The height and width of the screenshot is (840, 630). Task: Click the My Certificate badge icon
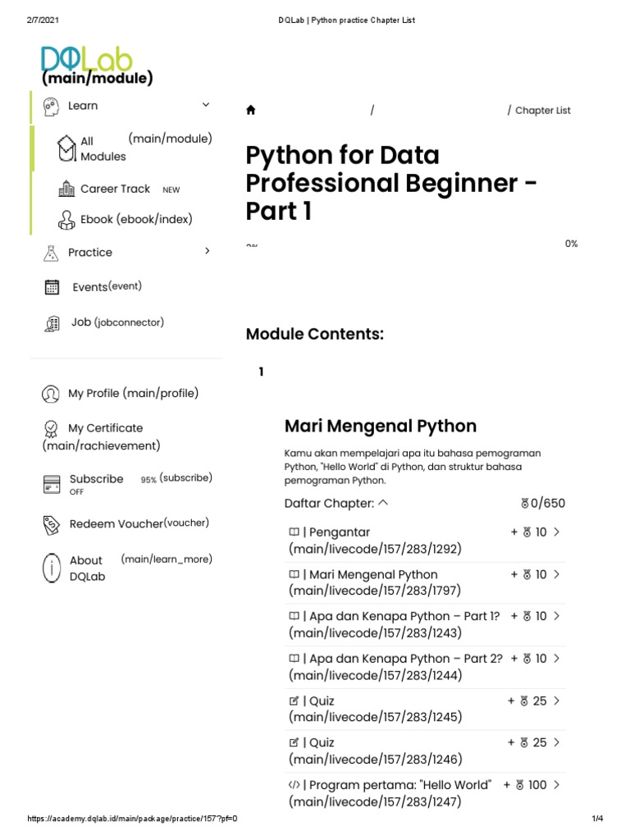51,428
